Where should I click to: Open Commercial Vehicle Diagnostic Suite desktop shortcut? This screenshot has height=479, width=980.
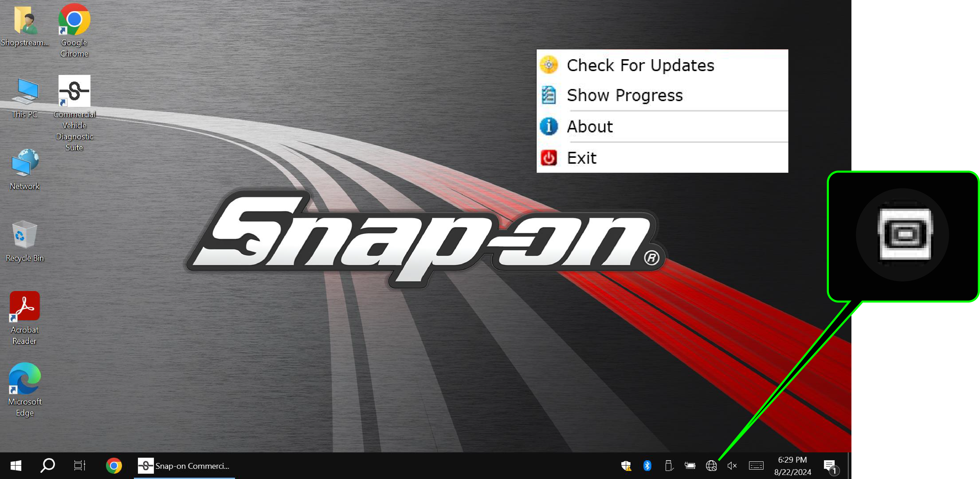coord(74,91)
